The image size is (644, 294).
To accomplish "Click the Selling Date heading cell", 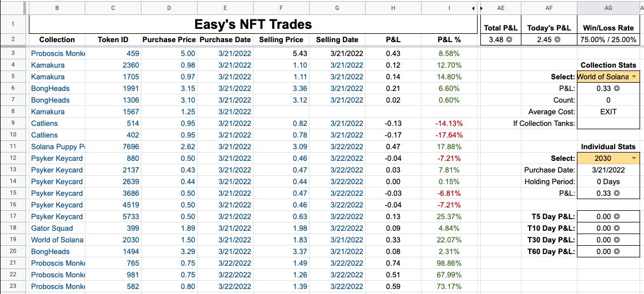I will pos(337,40).
